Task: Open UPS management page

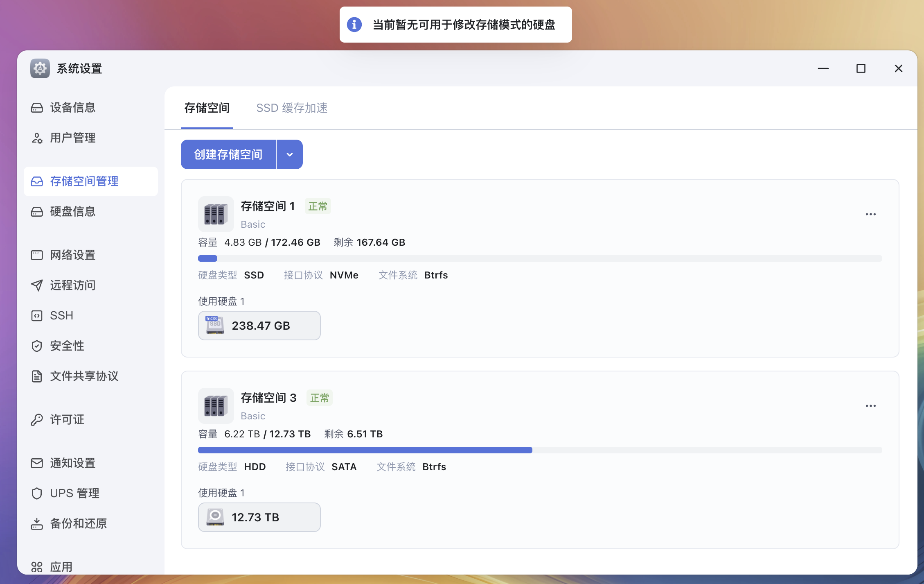Action: click(74, 493)
